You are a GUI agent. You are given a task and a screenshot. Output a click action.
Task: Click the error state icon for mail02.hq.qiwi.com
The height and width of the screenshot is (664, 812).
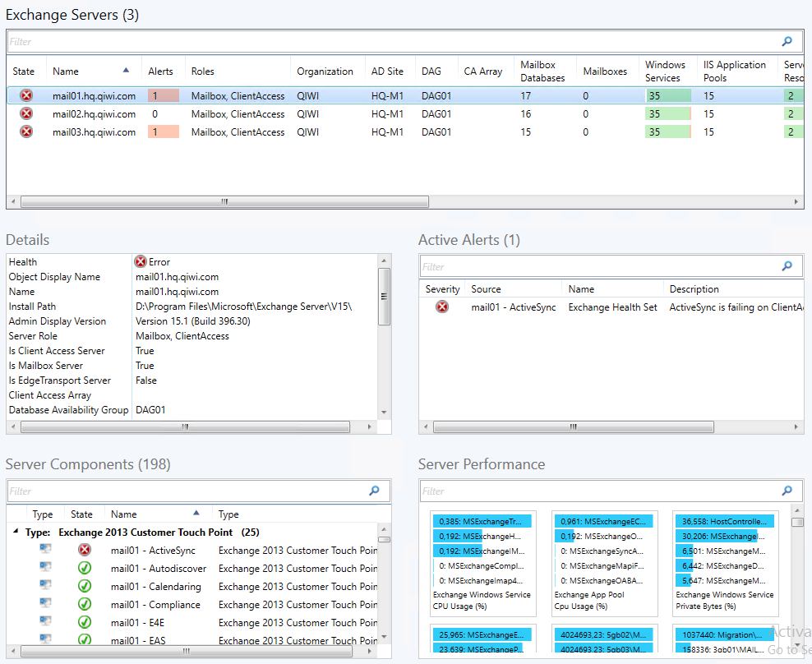point(26,113)
